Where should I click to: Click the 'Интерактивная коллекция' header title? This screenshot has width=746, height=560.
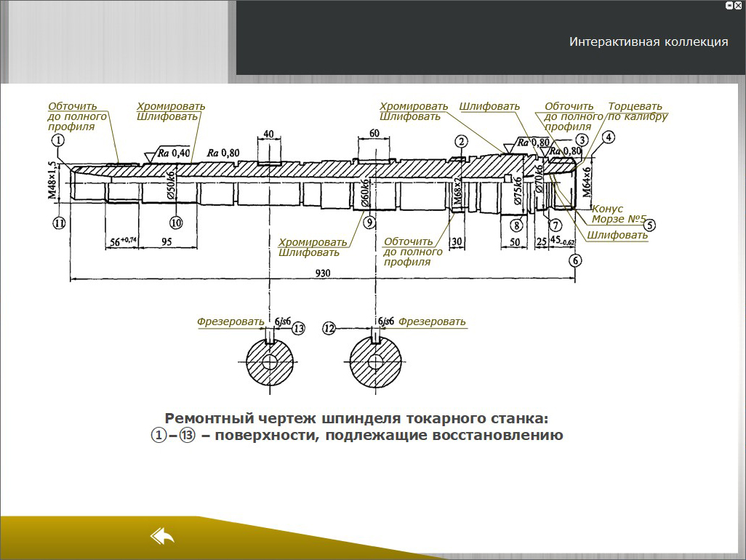(x=649, y=41)
